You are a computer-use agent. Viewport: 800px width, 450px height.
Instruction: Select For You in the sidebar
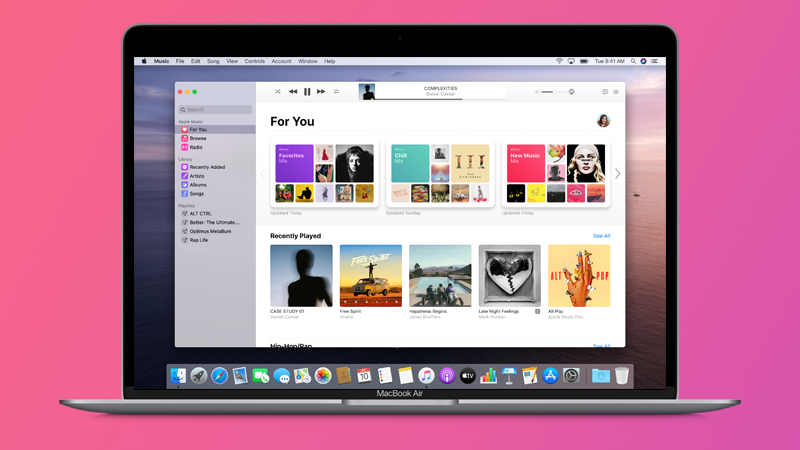pos(215,130)
